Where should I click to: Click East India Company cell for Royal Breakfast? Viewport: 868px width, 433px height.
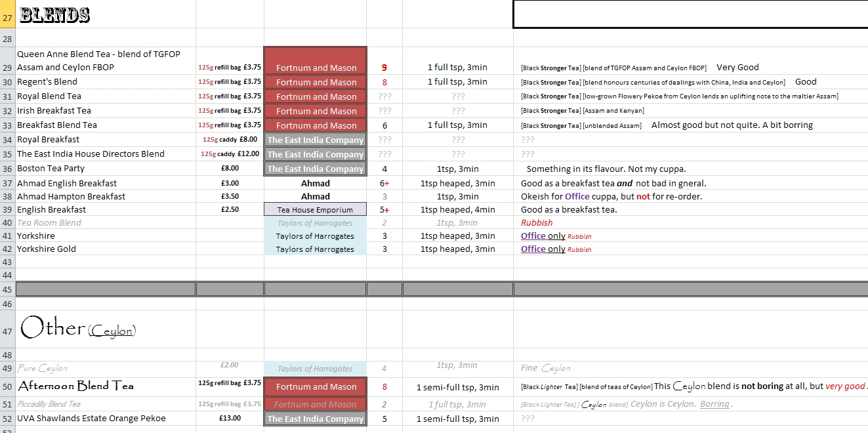pyautogui.click(x=316, y=140)
